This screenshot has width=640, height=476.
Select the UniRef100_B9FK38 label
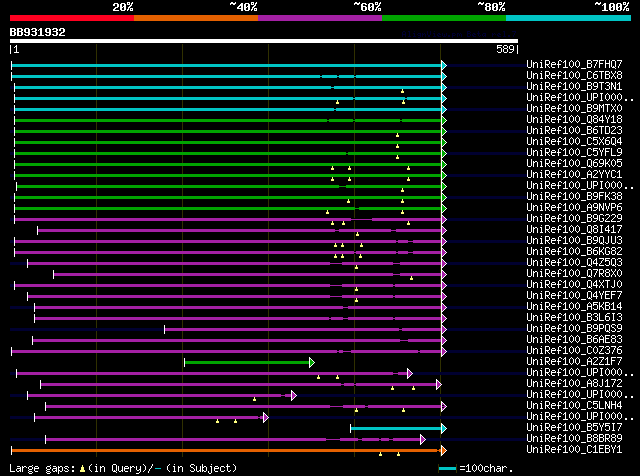[574, 196]
